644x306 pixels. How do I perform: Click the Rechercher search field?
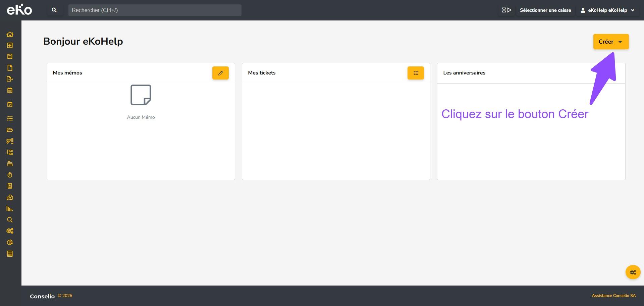click(155, 10)
